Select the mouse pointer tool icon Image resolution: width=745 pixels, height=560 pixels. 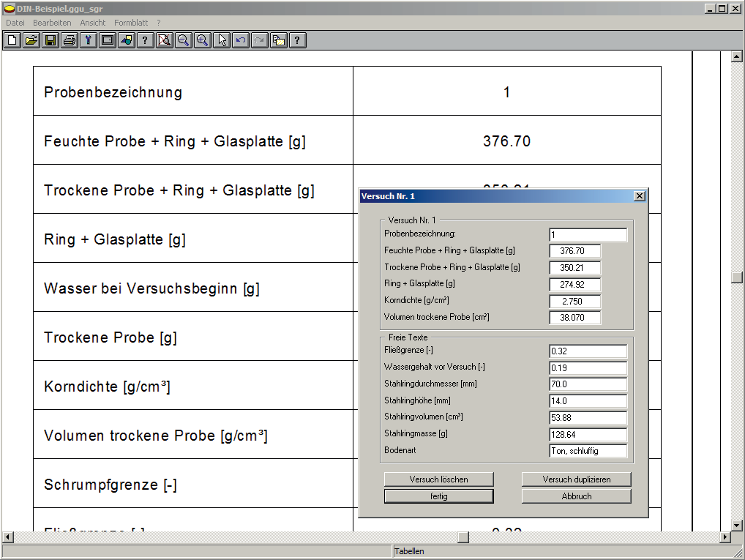tap(222, 40)
